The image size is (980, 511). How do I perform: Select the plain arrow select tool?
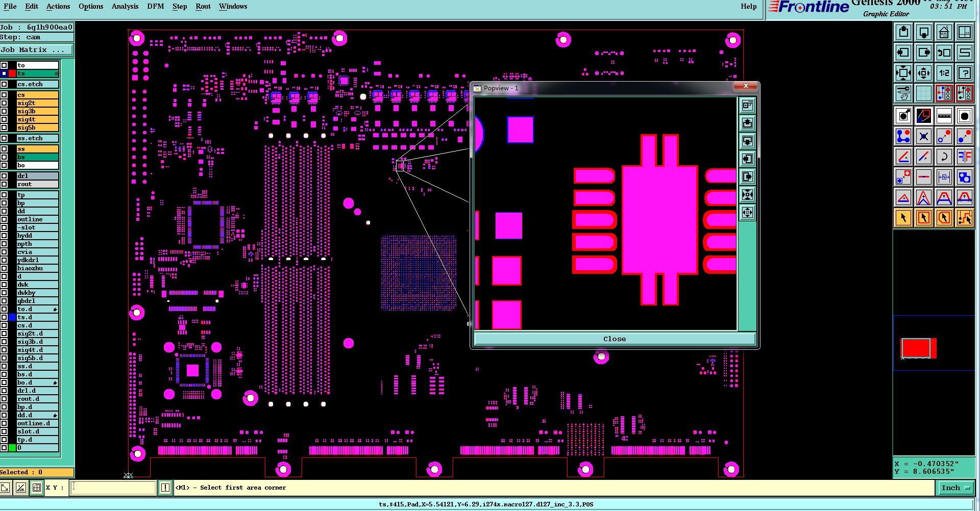coord(903,218)
